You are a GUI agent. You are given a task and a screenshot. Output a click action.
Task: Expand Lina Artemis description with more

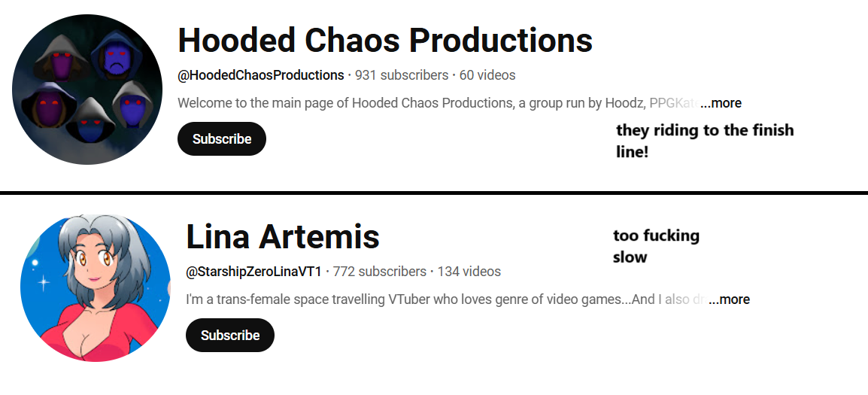pos(729,299)
